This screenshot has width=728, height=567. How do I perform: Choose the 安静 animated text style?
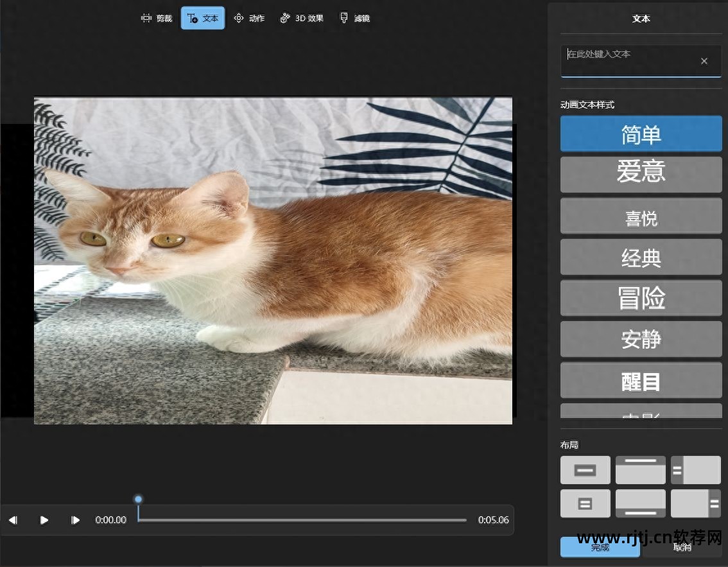[641, 339]
